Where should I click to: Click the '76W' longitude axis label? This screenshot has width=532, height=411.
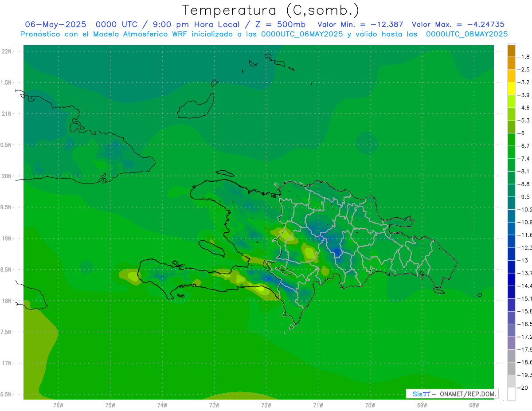point(58,405)
